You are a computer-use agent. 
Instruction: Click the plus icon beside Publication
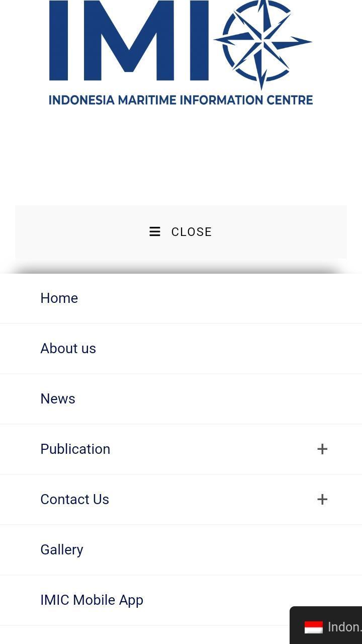pos(322,449)
